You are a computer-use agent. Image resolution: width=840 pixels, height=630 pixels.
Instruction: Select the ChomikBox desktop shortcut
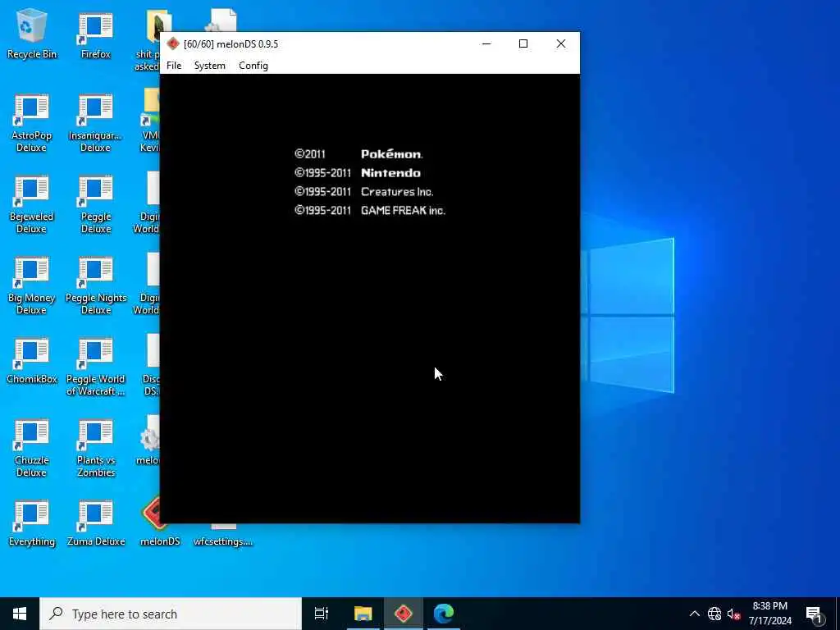click(x=32, y=361)
